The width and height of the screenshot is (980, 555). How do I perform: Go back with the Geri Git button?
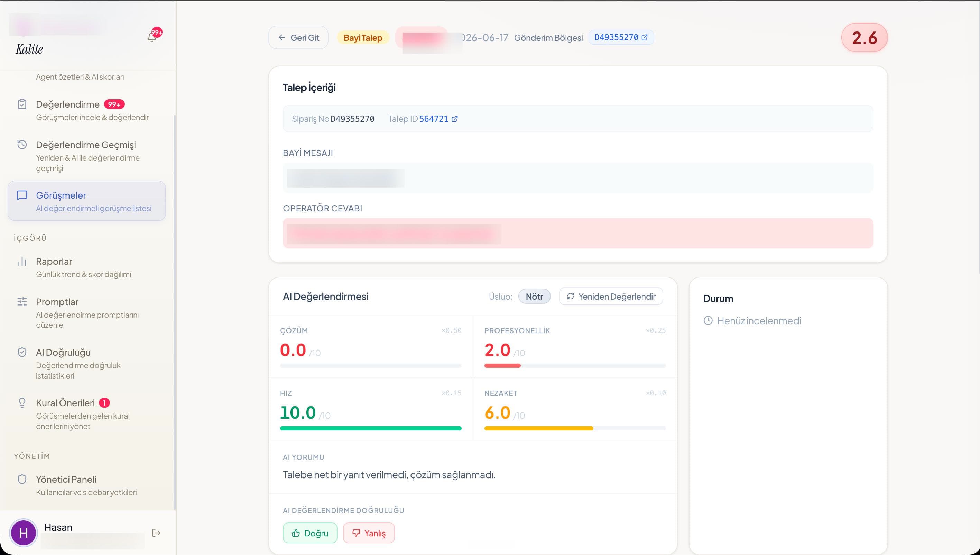coord(298,37)
